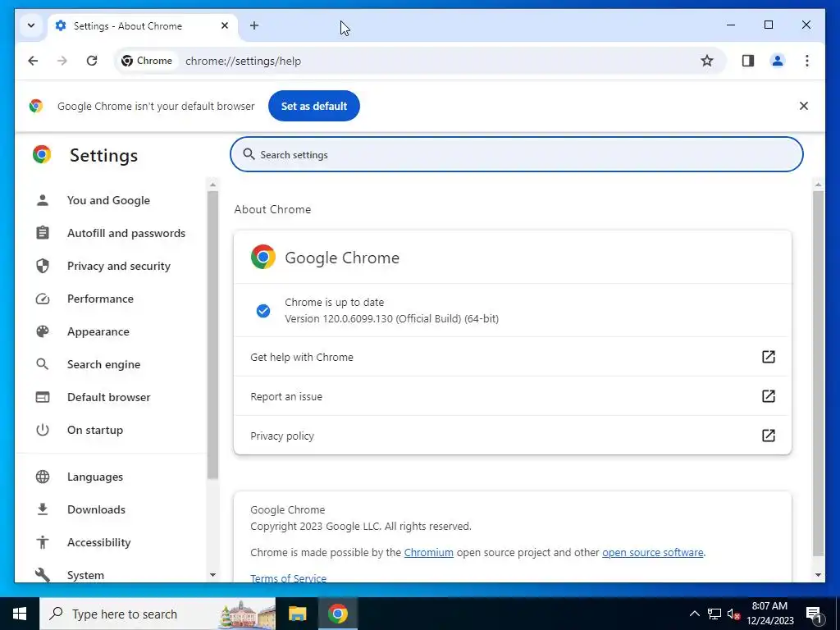The image size is (840, 630).
Task: Click the magnifier icon beside Search engine
Action: click(43, 364)
